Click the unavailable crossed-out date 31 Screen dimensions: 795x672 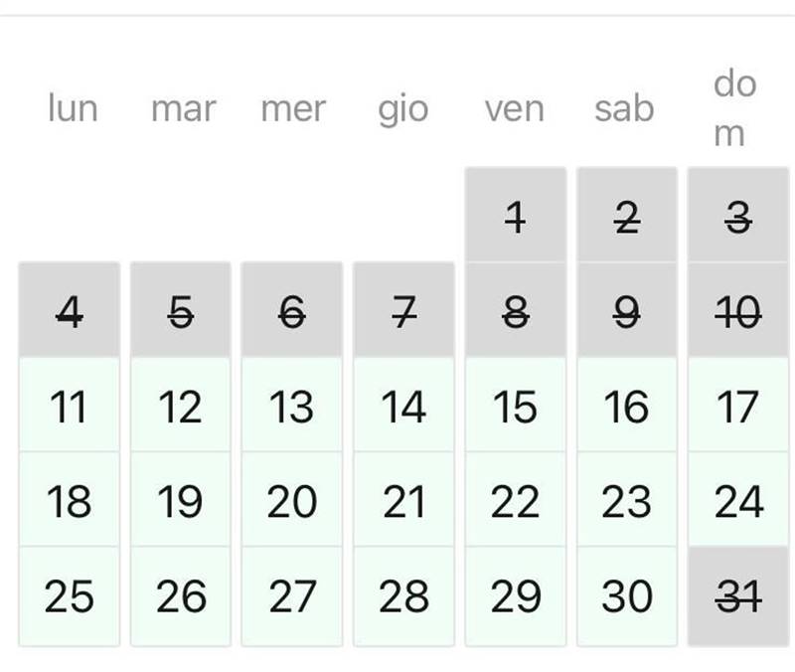(x=737, y=595)
